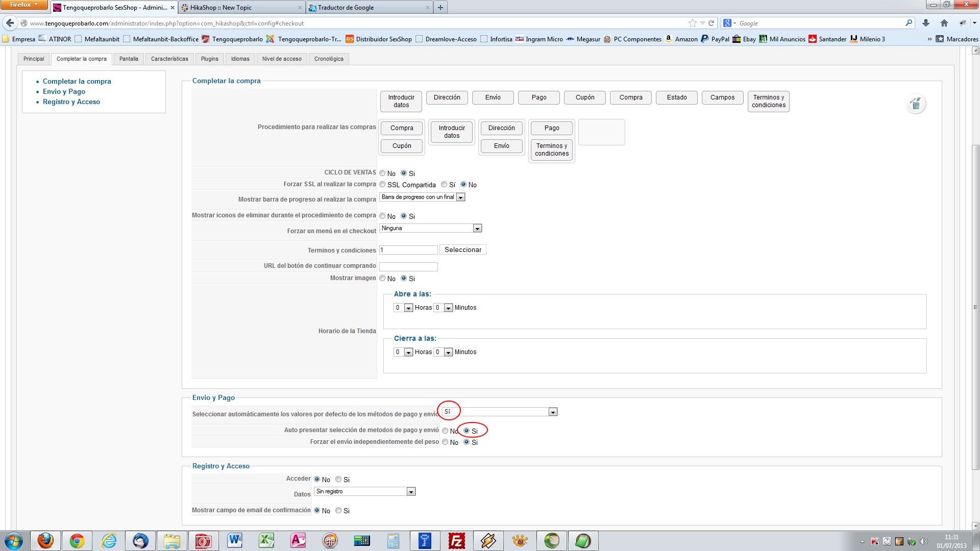Click the continue shopping URL input field
Screen dimensions: 980x551
click(x=408, y=266)
